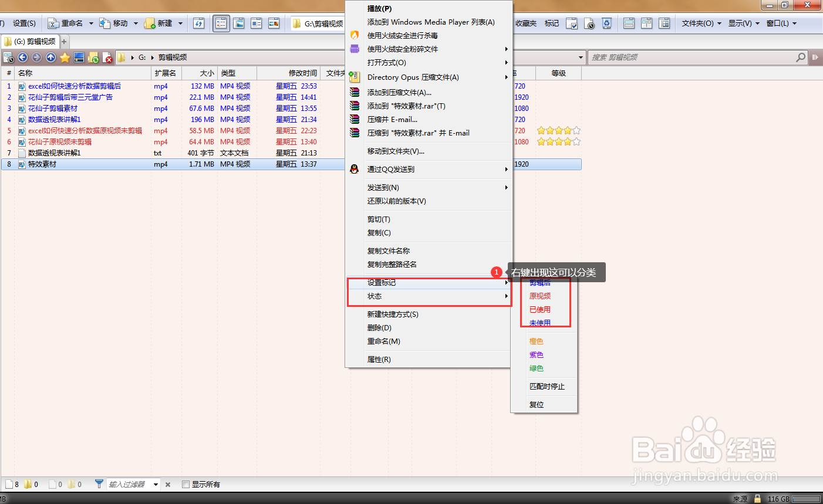The width and height of the screenshot is (823, 504).
Task: Open the 设置(S) menu
Action: [x=23, y=23]
